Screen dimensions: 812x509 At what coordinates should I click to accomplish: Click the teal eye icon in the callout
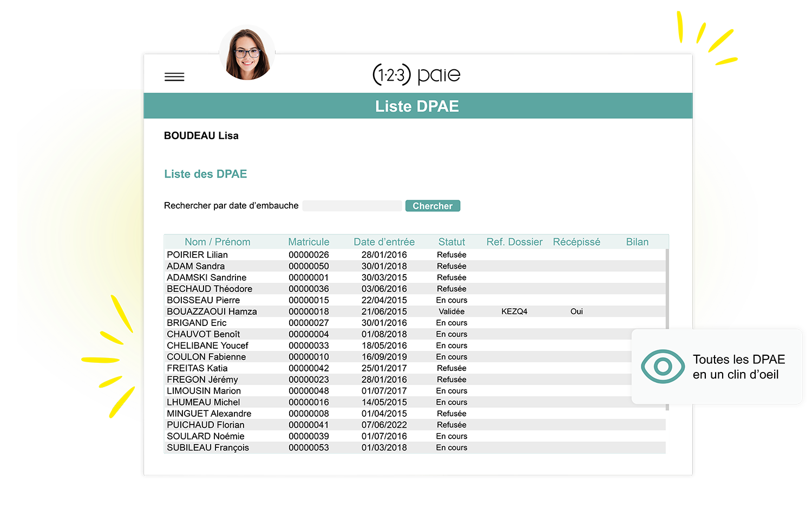click(663, 367)
